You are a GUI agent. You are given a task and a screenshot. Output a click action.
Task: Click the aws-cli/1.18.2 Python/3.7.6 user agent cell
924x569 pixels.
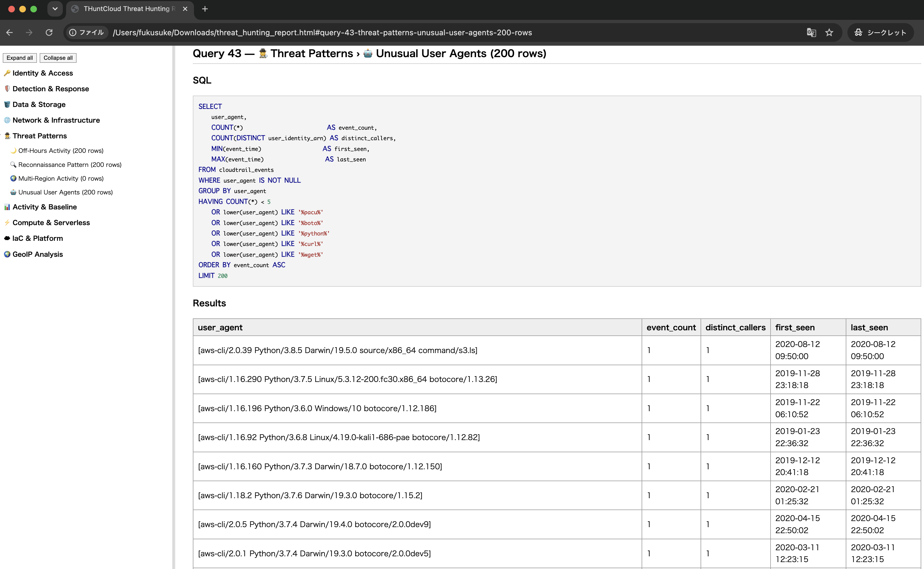pos(417,495)
